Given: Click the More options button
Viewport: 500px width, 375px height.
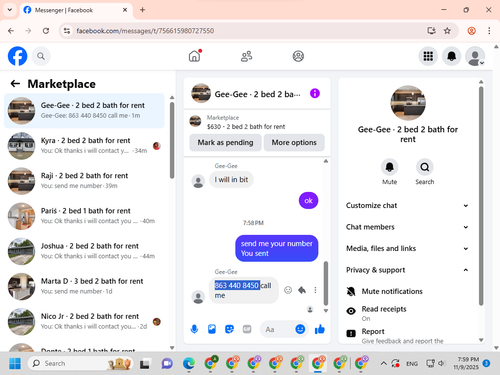Looking at the screenshot, I should point(294,143).
